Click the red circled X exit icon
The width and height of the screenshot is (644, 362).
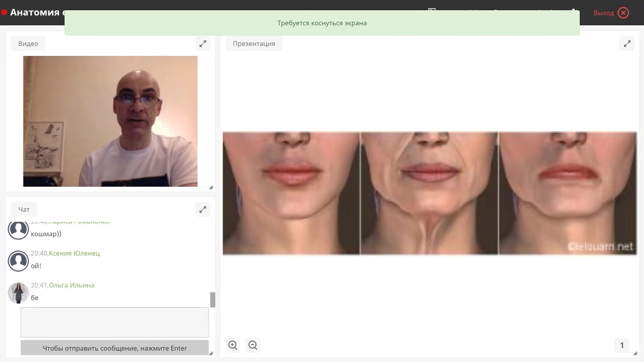(x=623, y=13)
